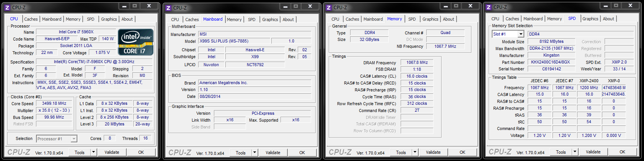This screenshot has width=644, height=161.
Task: Click the processor Name field Intel Core i7 5960X
Action: point(76,32)
